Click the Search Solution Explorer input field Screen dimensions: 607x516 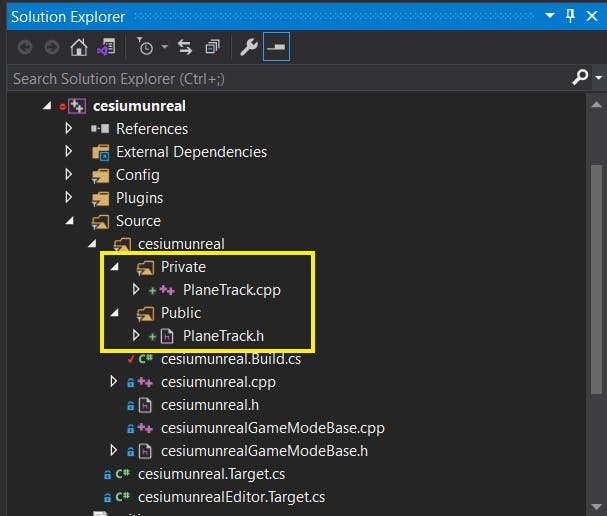[288, 79]
